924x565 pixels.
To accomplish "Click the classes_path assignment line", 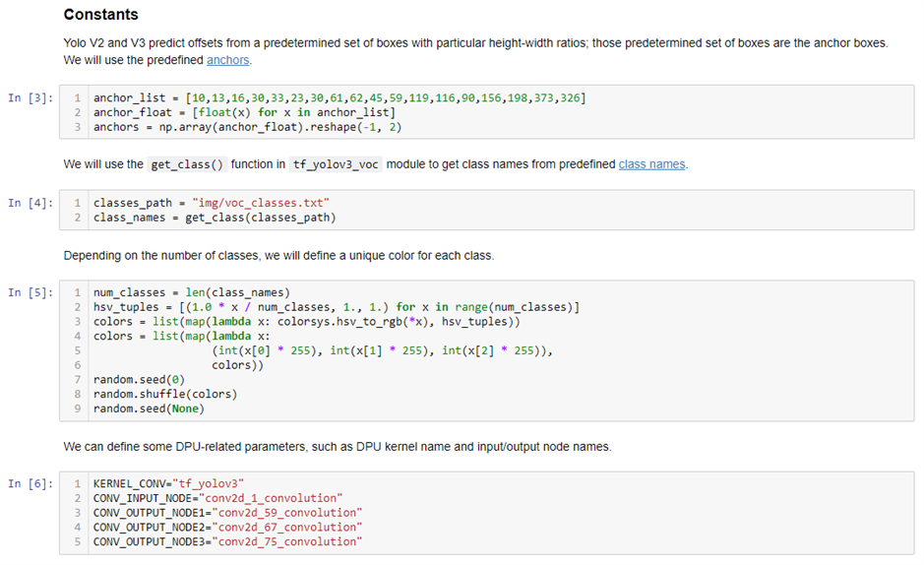I will (x=211, y=203).
